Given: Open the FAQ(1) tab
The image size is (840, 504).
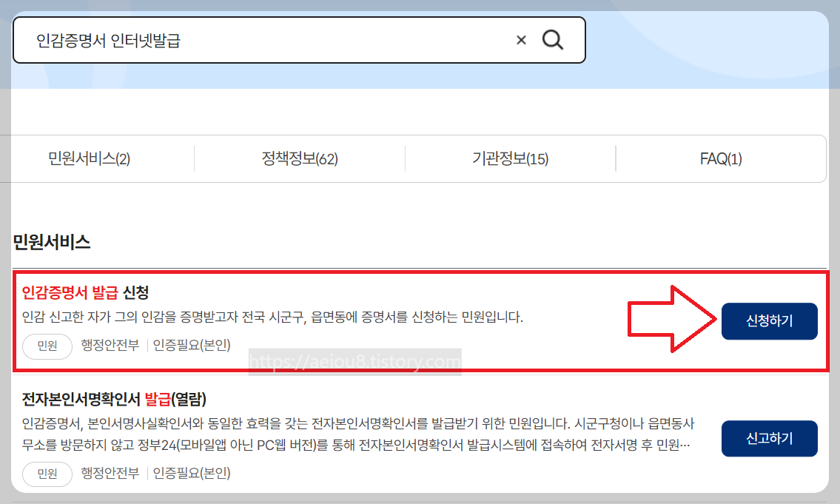Looking at the screenshot, I should (720, 158).
